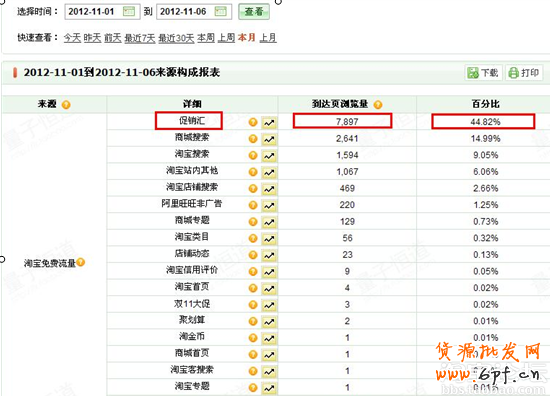The image size is (550, 396).
Task: Click help icon beside 来源 column header
Action: 66,105
